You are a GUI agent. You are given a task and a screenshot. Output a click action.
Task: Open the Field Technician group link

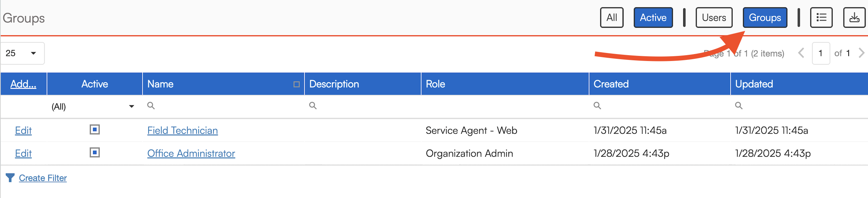pos(182,130)
